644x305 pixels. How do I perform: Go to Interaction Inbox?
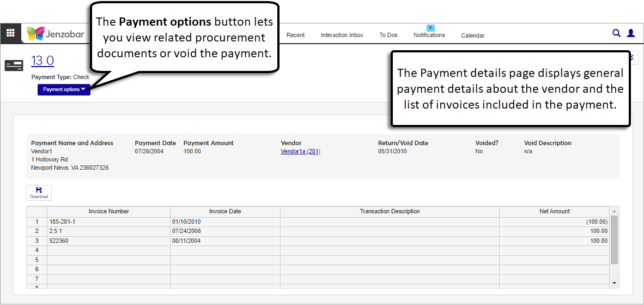[342, 35]
